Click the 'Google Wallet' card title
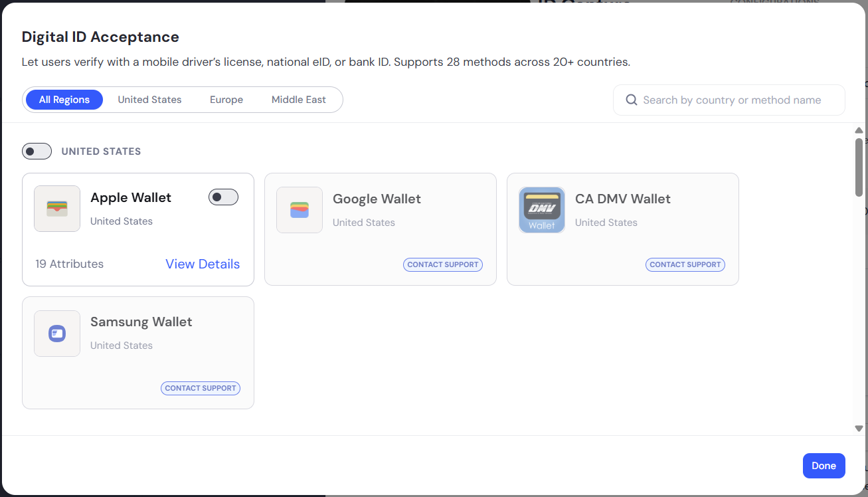Screen dimensions: 868x497 pos(377,199)
